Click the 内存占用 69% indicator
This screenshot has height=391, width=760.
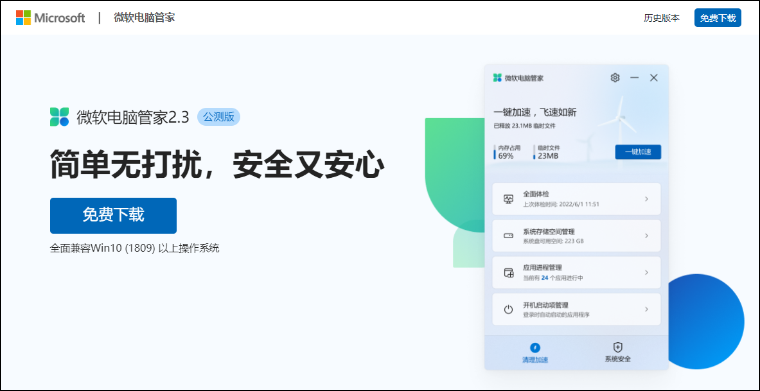pyautogui.click(x=507, y=152)
